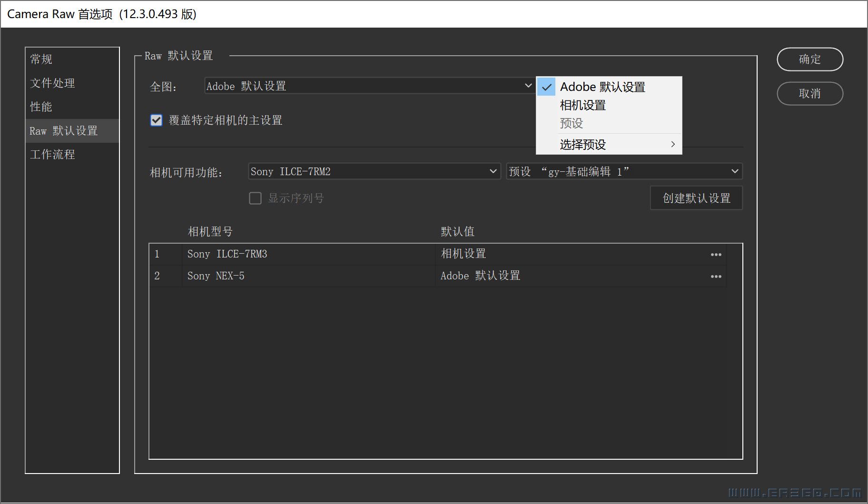Image resolution: width=868 pixels, height=504 pixels.
Task: Switch to 性能 preferences section
Action: pyautogui.click(x=72, y=107)
